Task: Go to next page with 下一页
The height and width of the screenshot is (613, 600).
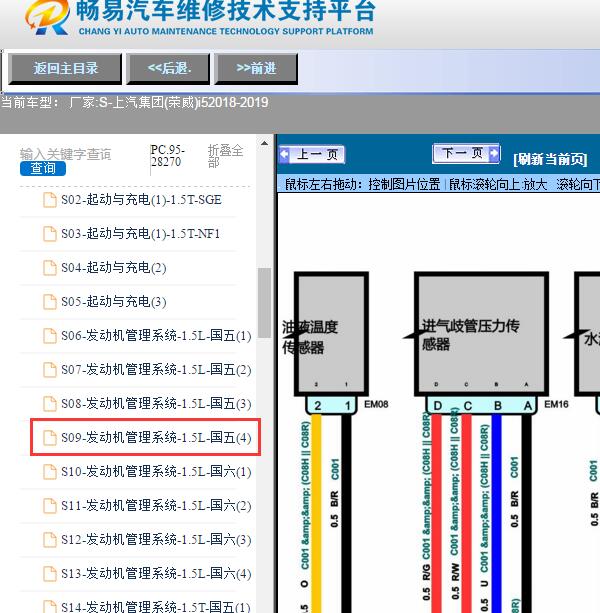Action: pos(466,153)
